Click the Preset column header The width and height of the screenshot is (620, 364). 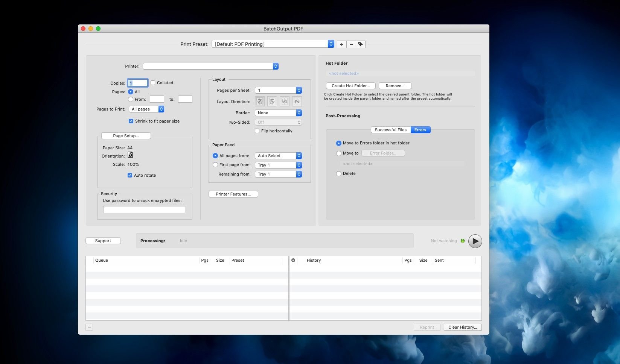click(256, 260)
